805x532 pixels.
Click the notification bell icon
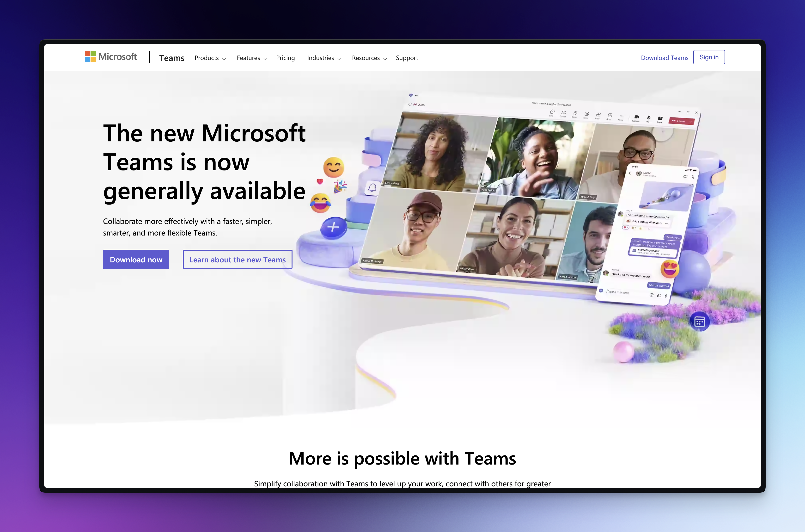(372, 188)
